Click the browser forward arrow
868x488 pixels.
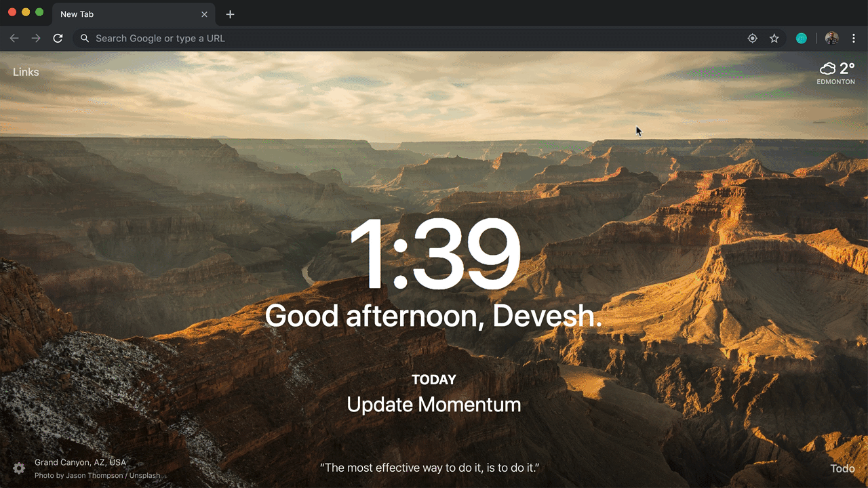click(x=36, y=39)
